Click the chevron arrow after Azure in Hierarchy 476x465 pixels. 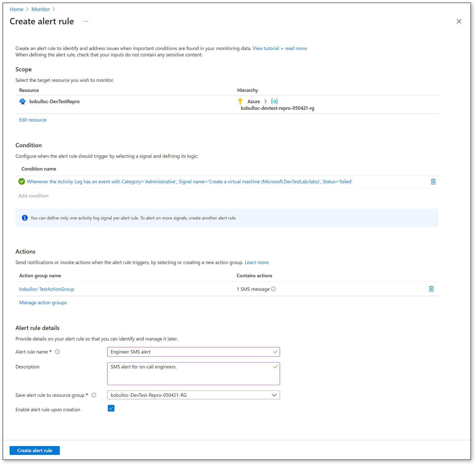click(x=265, y=101)
